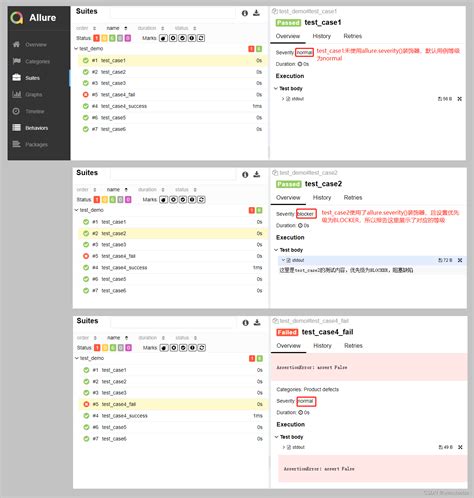Open Overview in the Allure sidebar
Screen dimensions: 474x498
pos(36,45)
